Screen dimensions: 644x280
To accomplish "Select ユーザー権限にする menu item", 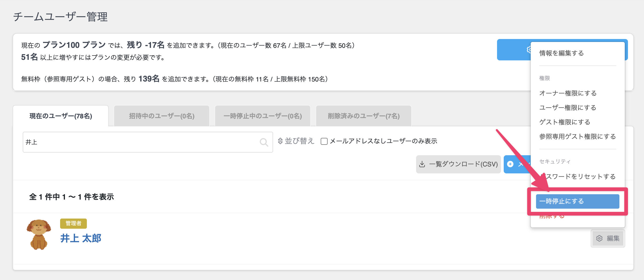I will pyautogui.click(x=568, y=108).
